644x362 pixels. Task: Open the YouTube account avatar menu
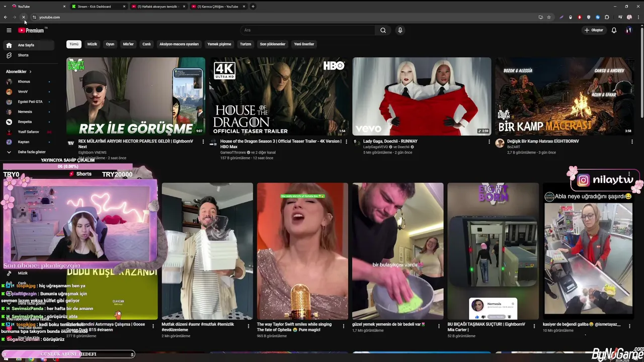click(x=628, y=30)
